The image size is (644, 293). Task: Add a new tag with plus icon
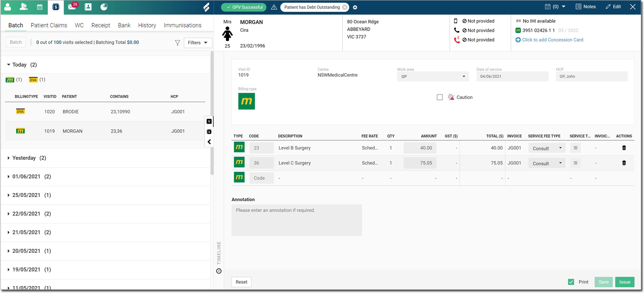pyautogui.click(x=355, y=7)
